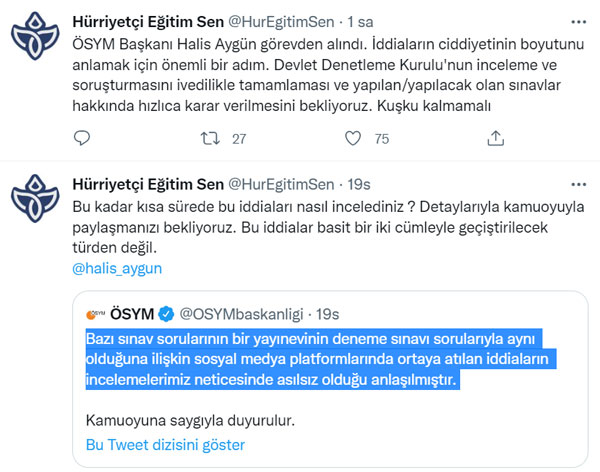Retweet the first tweet about Halis Aygün
Viewport: 600px width, 472px height.
210,138
